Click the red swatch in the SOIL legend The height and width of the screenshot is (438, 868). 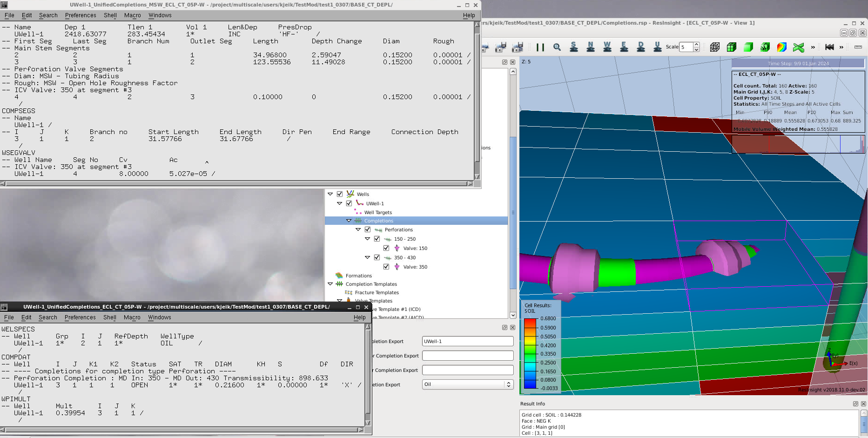click(530, 321)
